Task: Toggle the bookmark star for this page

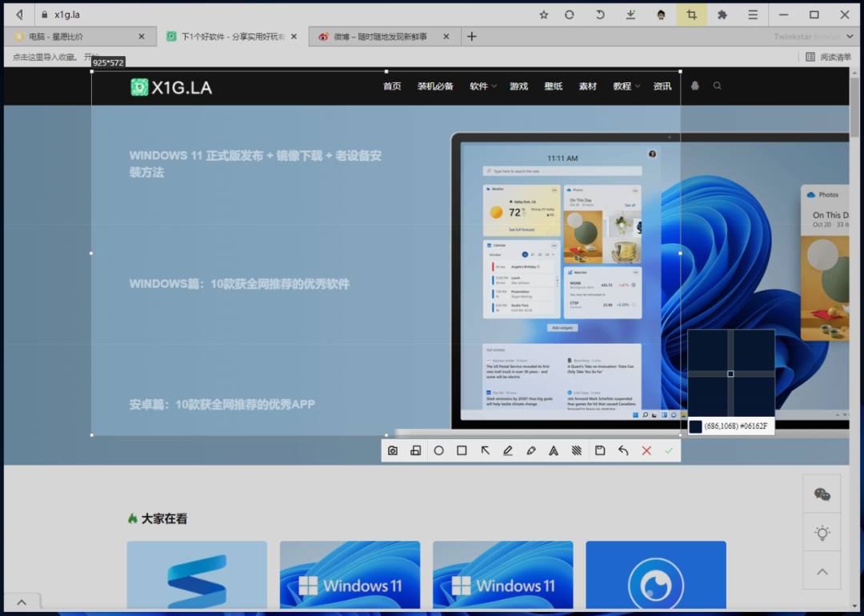Action: pos(543,14)
